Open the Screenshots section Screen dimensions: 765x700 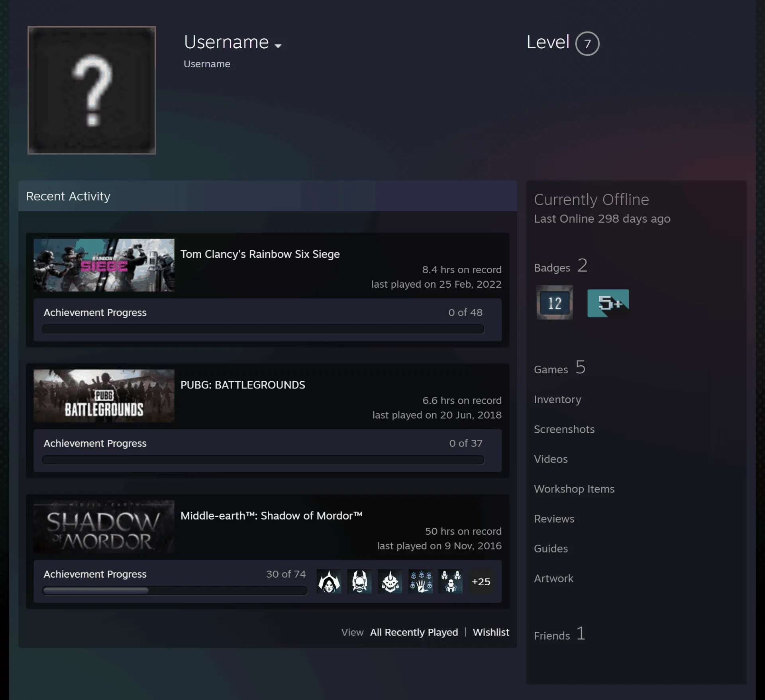[564, 429]
